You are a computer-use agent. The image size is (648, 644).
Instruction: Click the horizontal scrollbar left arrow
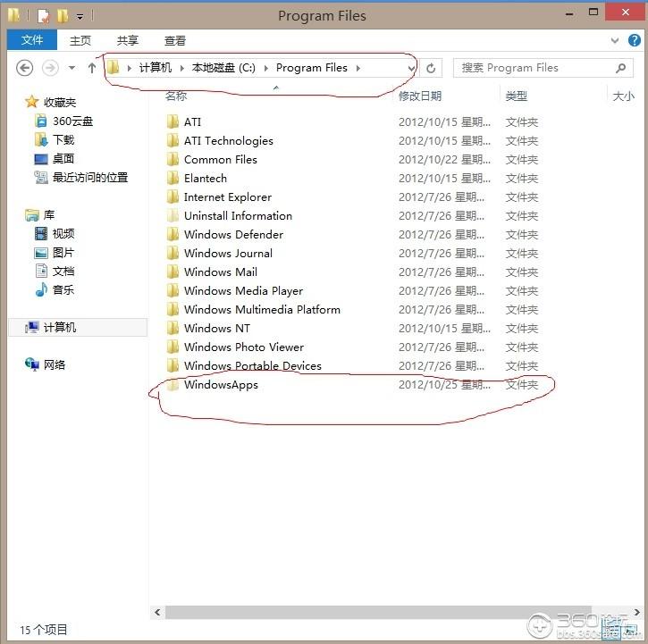coord(157,612)
